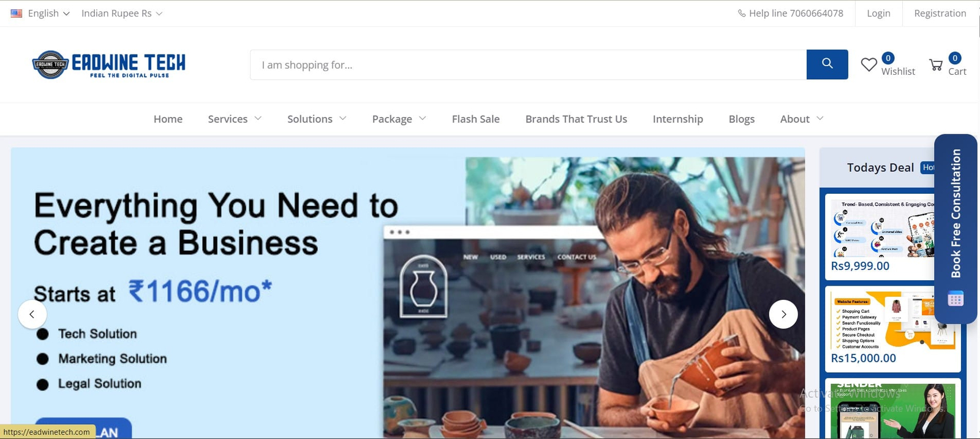Expand the English language dropdown
The width and height of the screenshot is (980, 439).
tap(40, 13)
